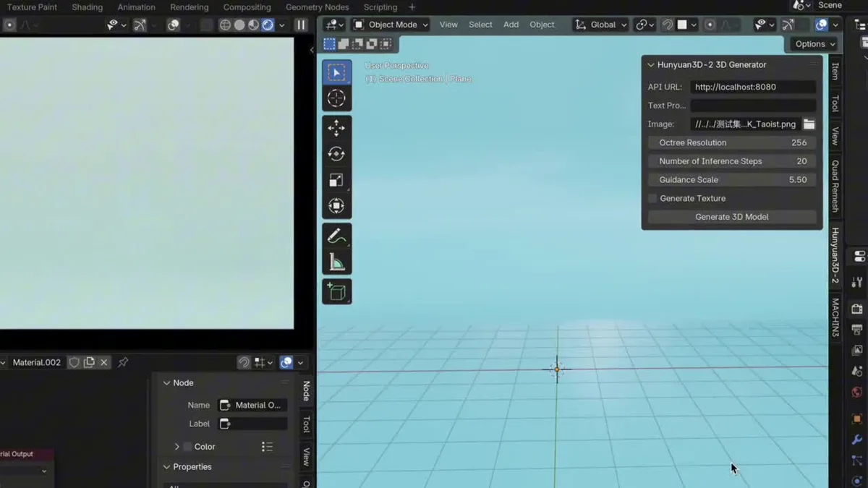Toggle the pin icon in node editor header
The height and width of the screenshot is (488, 868).
(123, 362)
